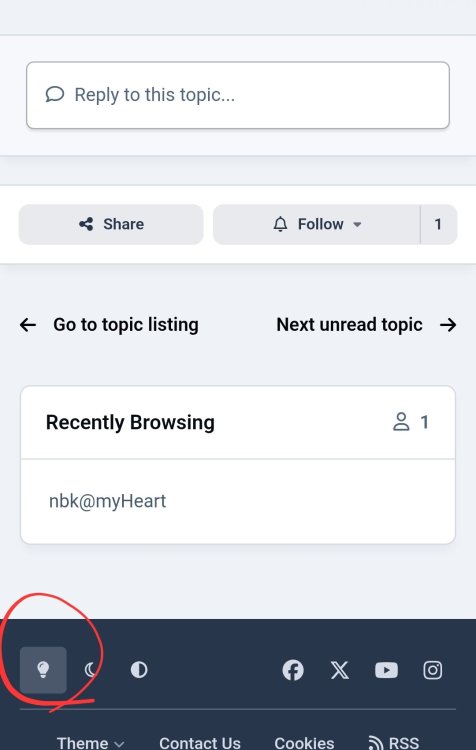Screen dimensions: 476x750
Task: Switch to light theme lightbulb icon
Action: (x=43, y=670)
